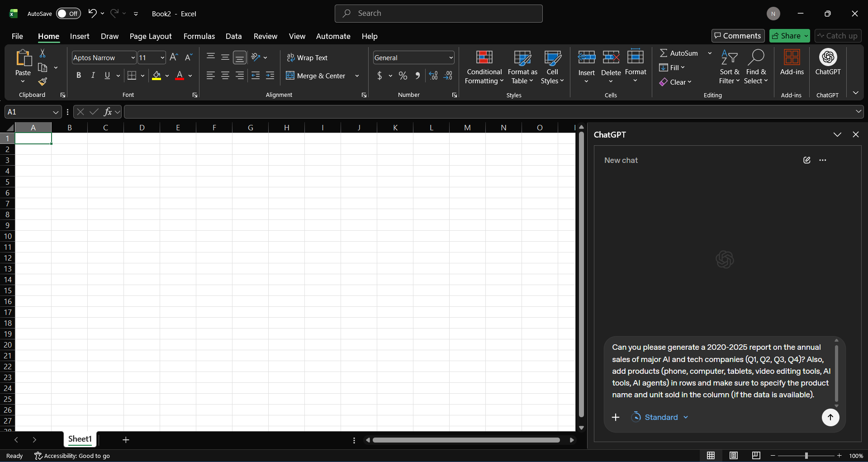Viewport: 868px width, 462px height.
Task: Select the Italic formatting icon
Action: pyautogui.click(x=93, y=75)
